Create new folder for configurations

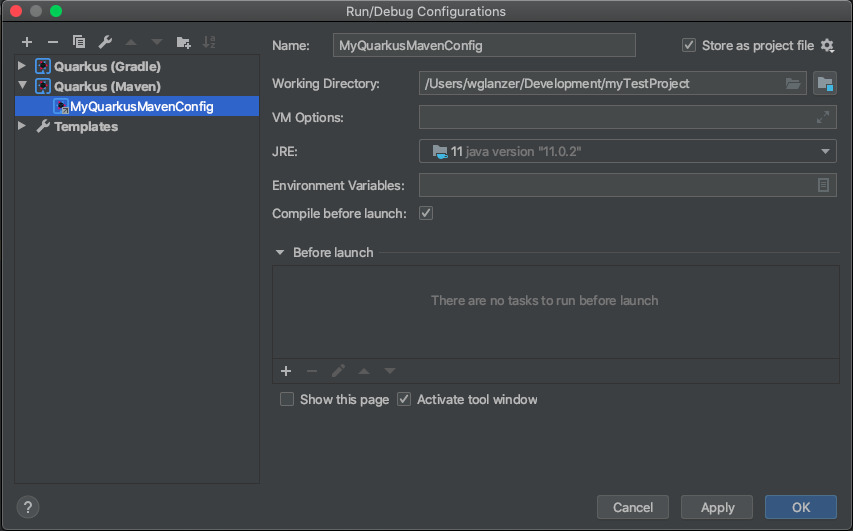coord(183,42)
